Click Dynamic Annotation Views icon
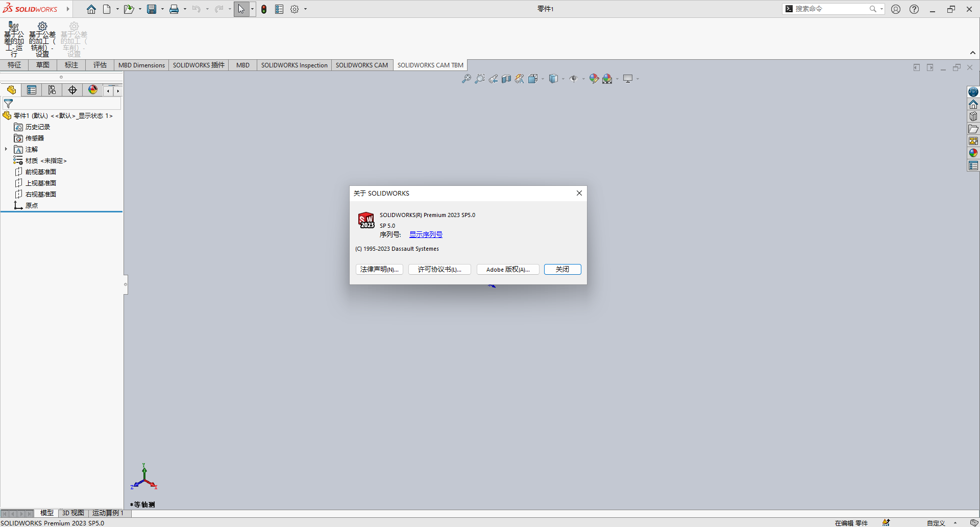The width and height of the screenshot is (980, 527). (520, 79)
